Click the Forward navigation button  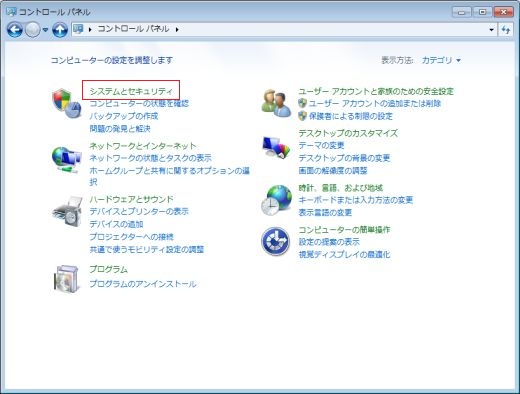[33, 30]
